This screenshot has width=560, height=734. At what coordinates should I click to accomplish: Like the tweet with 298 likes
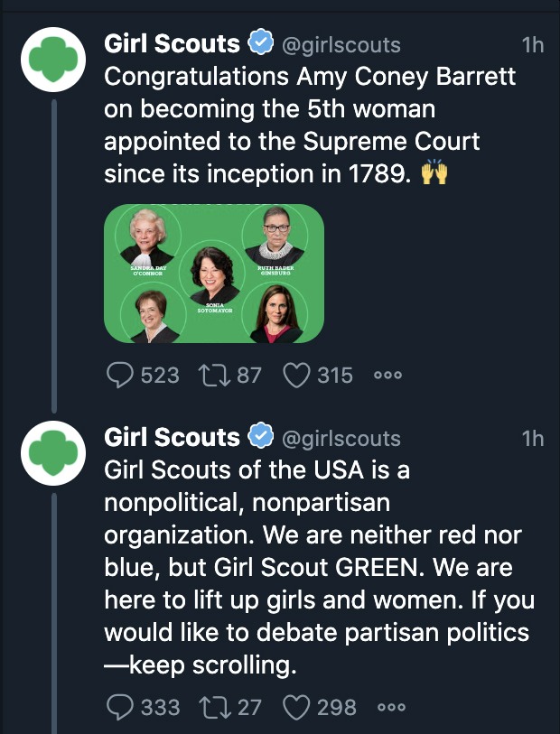click(x=297, y=707)
